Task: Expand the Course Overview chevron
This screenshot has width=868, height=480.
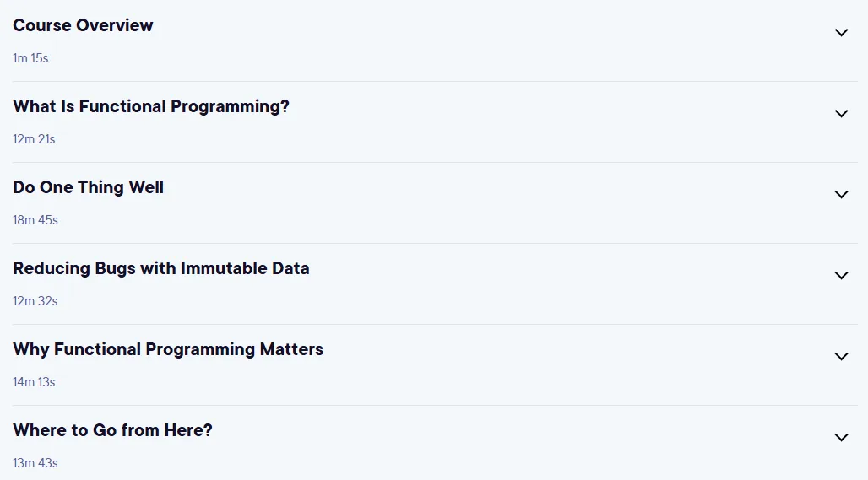Action: pyautogui.click(x=841, y=33)
